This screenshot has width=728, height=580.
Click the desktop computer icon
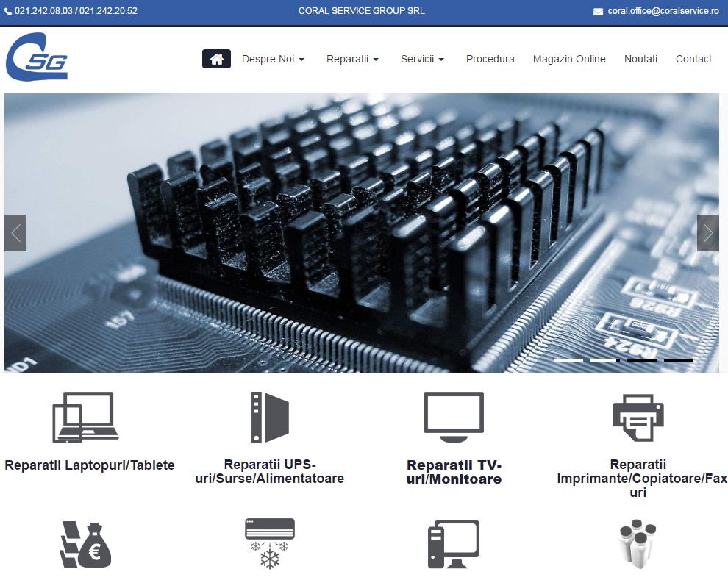(x=454, y=544)
